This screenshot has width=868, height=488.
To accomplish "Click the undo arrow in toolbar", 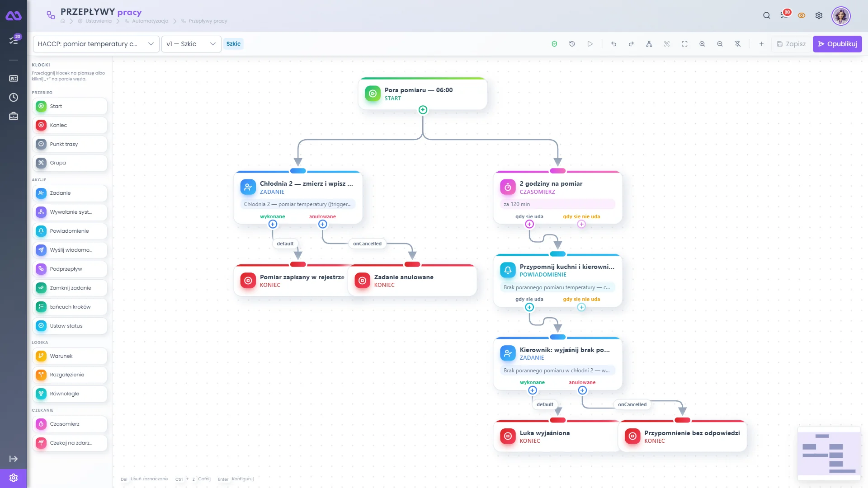I will (x=613, y=44).
